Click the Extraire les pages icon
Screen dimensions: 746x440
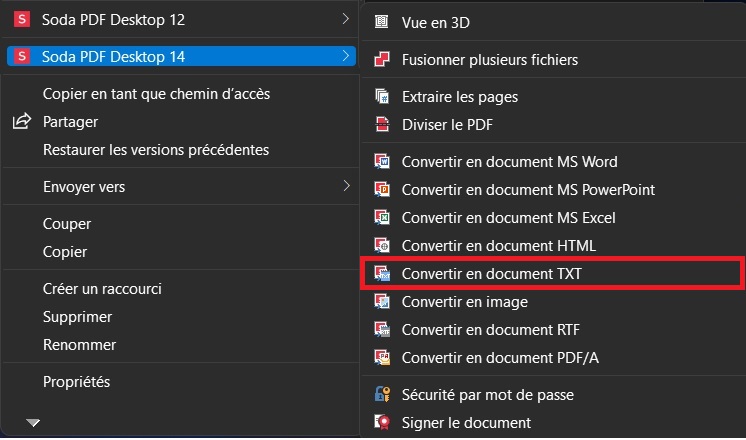coord(382,97)
